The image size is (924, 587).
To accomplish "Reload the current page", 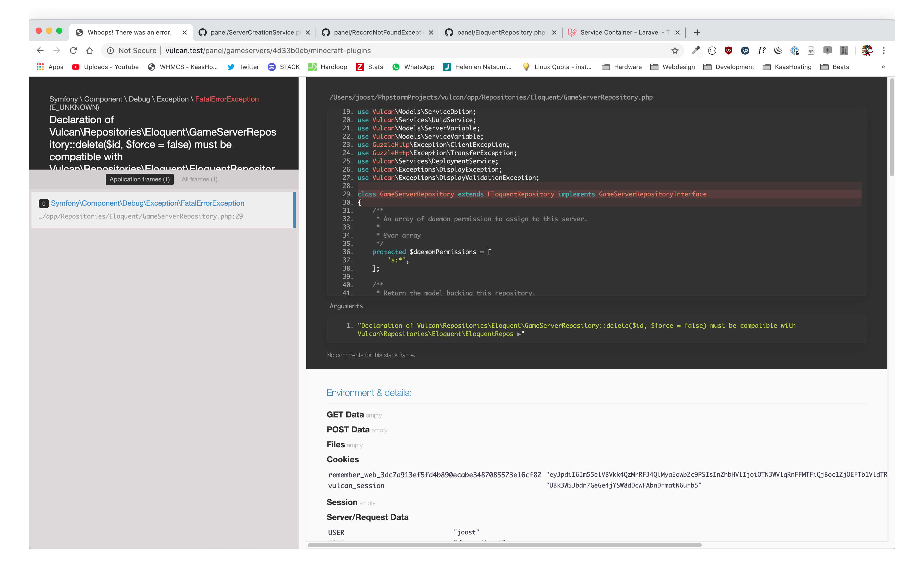I will [73, 51].
